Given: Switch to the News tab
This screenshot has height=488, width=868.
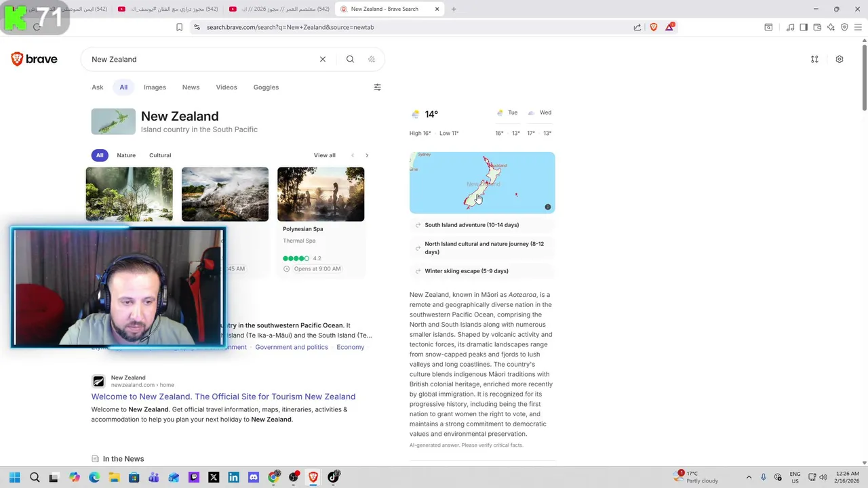Looking at the screenshot, I should 191,87.
